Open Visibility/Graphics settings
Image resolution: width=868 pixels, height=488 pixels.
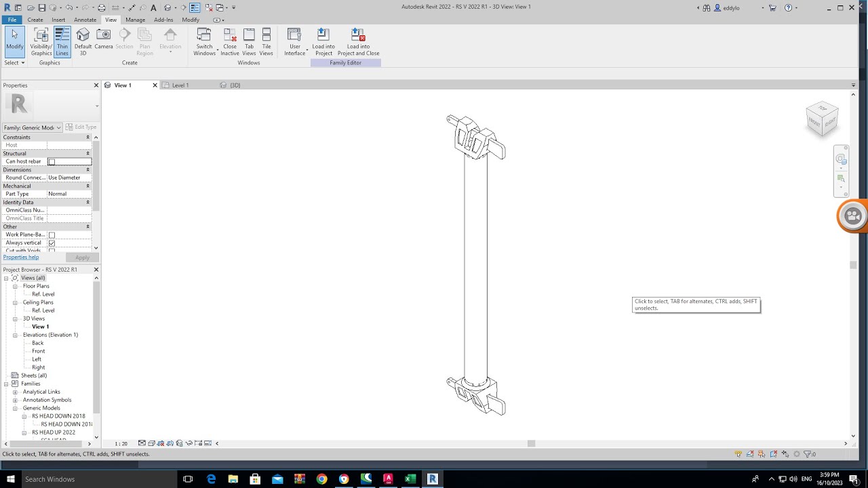[41, 41]
